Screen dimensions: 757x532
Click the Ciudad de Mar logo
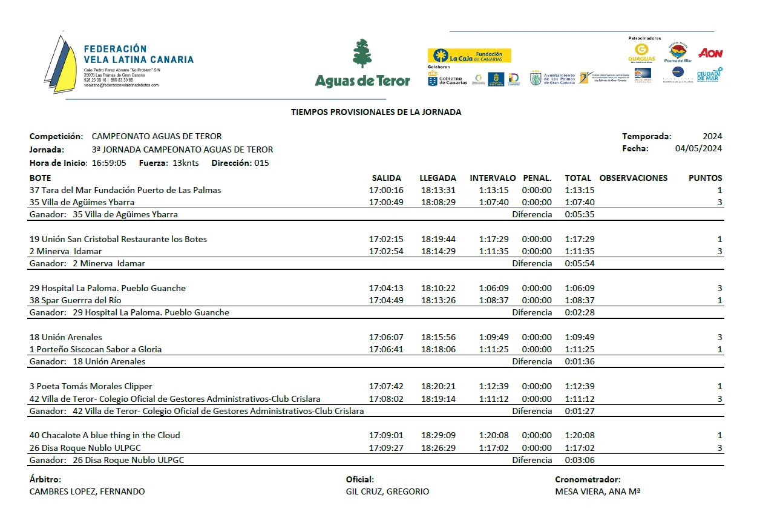(x=709, y=74)
